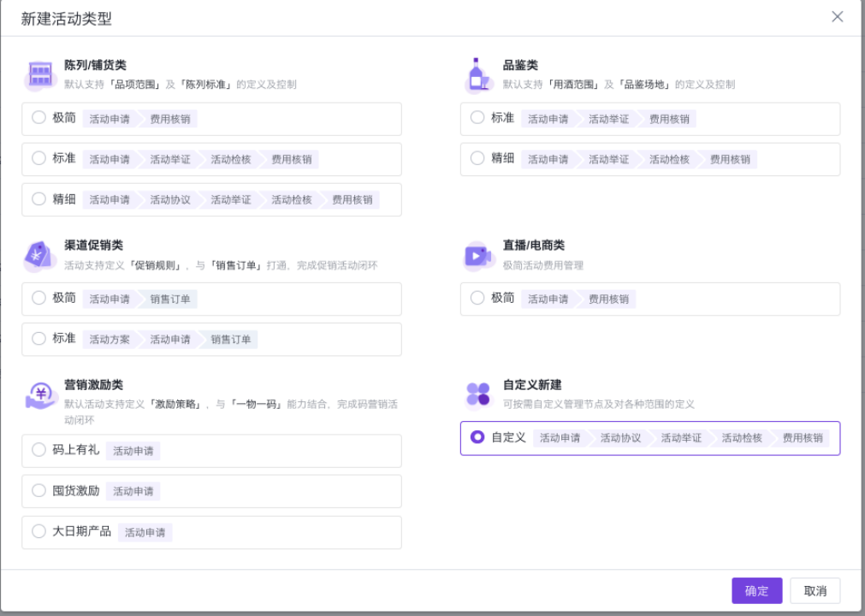Click the 自定义新建 heading
The width and height of the screenshot is (865, 616).
click(x=532, y=385)
